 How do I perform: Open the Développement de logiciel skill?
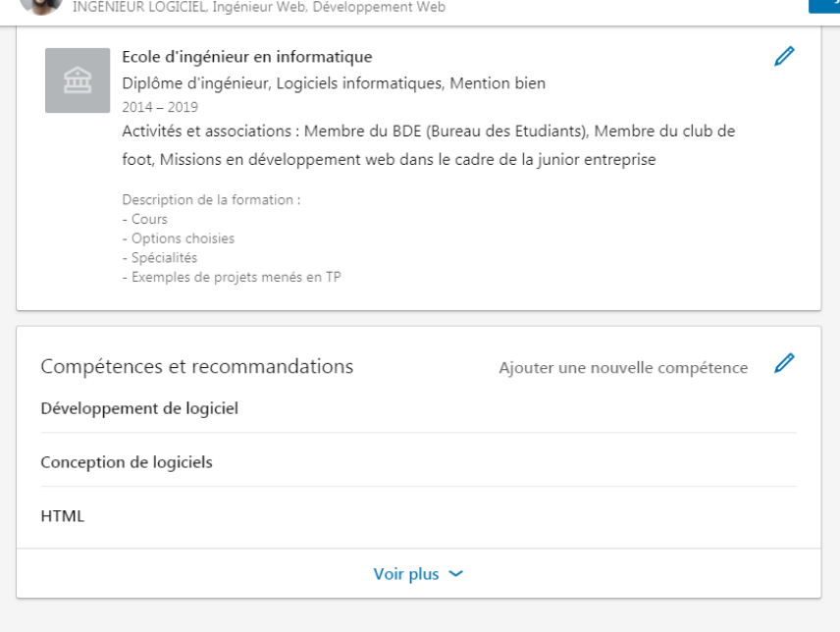click(139, 408)
